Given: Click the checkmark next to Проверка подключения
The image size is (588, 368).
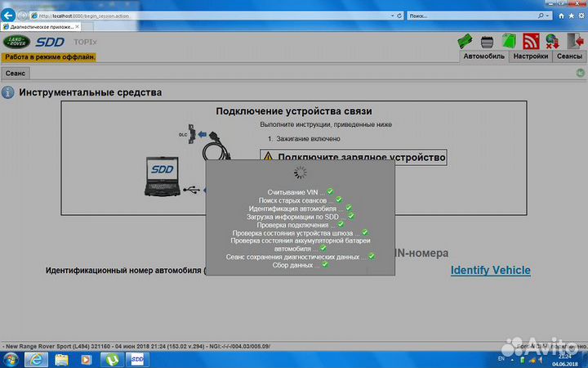Looking at the screenshot, I should (341, 225).
